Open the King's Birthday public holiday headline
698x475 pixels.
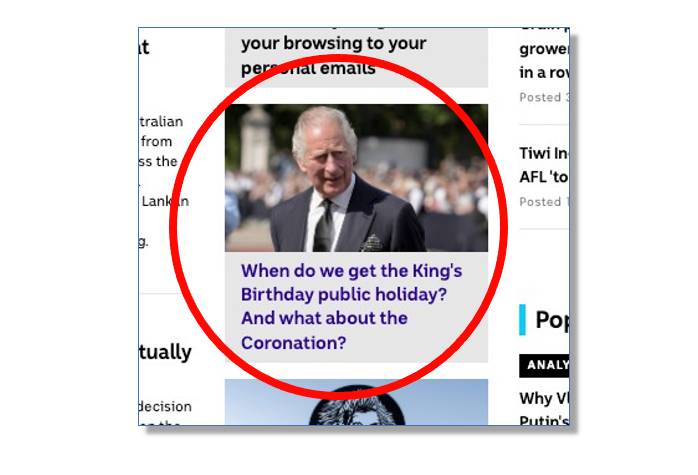(x=351, y=307)
